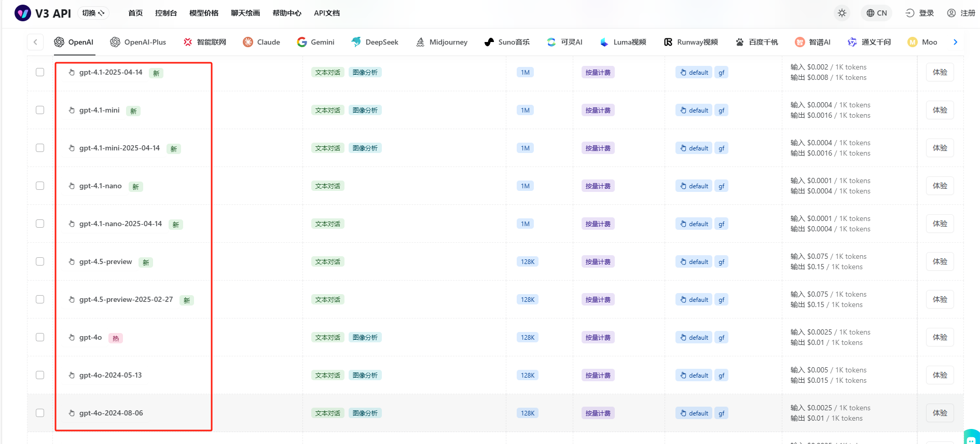Toggle the light/dark theme sun icon
Screen dimensions: 980x444
coord(842,13)
